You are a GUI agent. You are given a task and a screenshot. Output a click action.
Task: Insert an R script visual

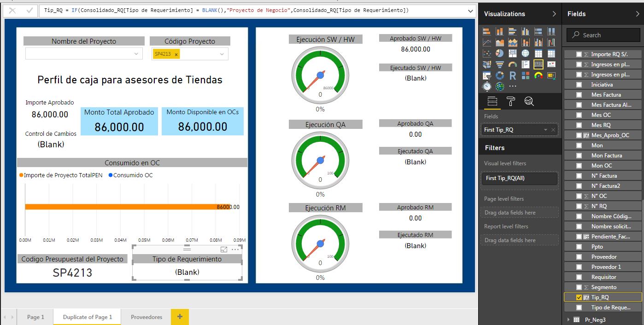click(x=513, y=75)
